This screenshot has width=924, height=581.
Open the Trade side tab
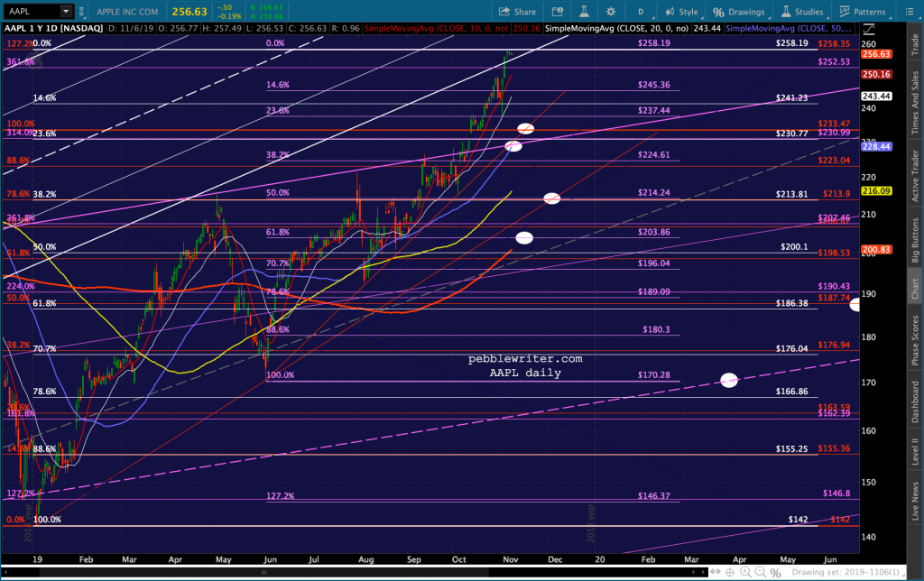click(915, 45)
